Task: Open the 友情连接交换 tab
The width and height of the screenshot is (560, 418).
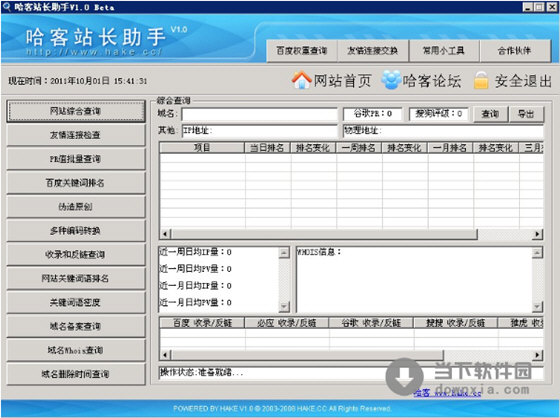Action: [x=373, y=51]
